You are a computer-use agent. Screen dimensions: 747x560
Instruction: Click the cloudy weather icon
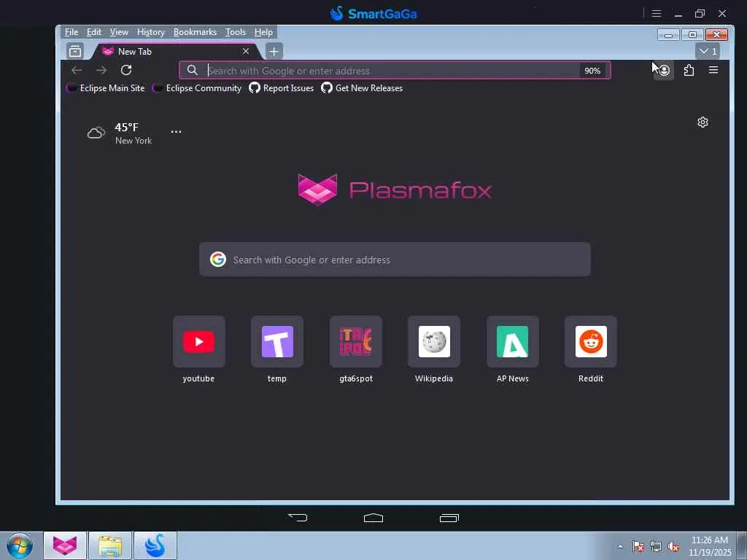click(x=96, y=133)
